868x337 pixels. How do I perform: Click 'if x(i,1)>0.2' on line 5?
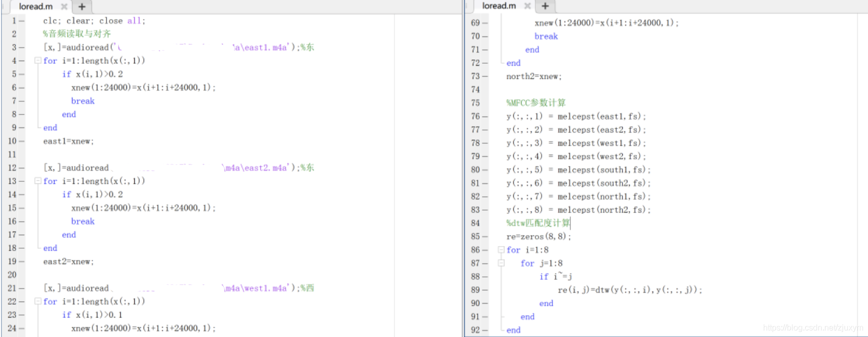[x=93, y=74]
